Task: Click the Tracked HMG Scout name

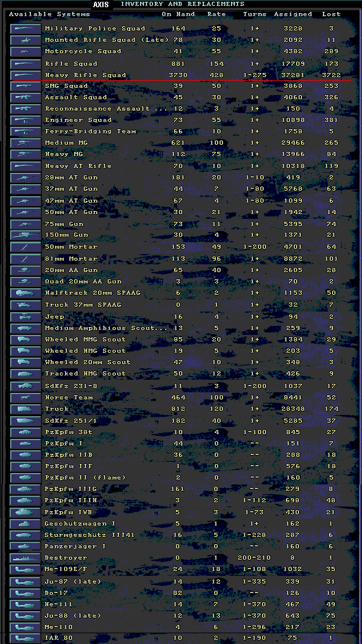Action: pos(85,374)
